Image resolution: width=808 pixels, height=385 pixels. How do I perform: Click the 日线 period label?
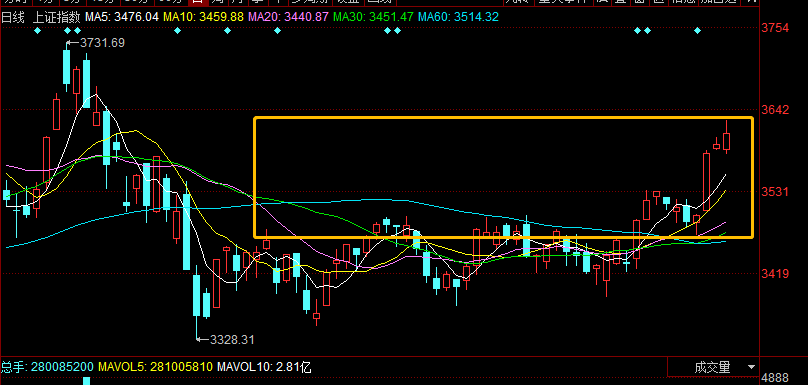pyautogui.click(x=13, y=18)
